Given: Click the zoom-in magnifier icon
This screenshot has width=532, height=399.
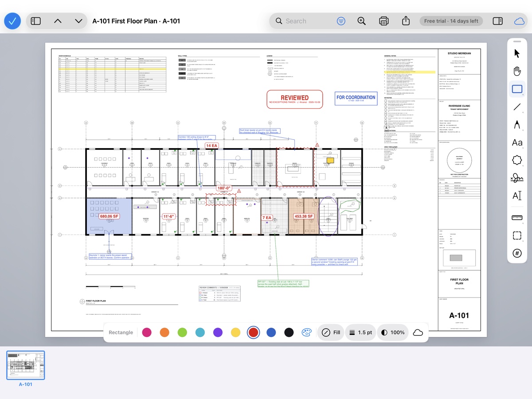Looking at the screenshot, I should (362, 21).
